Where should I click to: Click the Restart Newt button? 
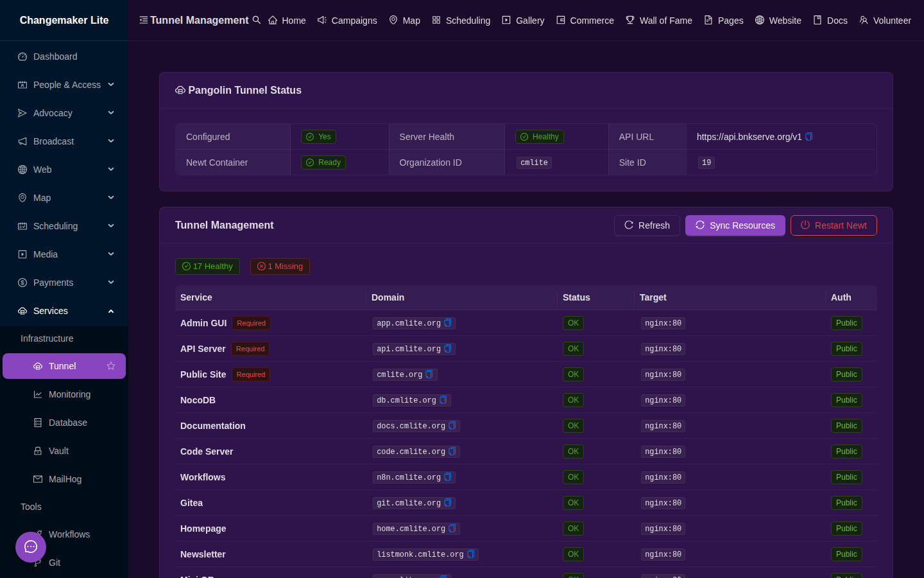click(834, 225)
